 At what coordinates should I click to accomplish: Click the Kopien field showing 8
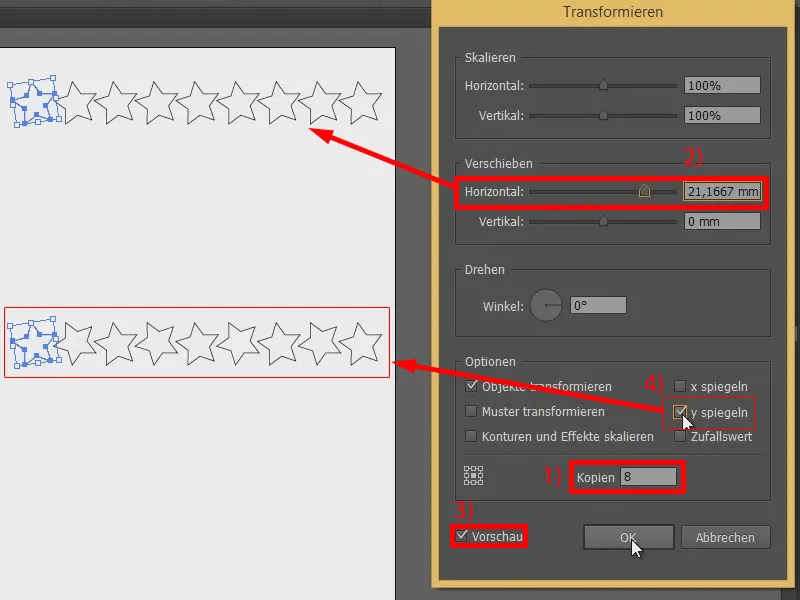tap(648, 477)
